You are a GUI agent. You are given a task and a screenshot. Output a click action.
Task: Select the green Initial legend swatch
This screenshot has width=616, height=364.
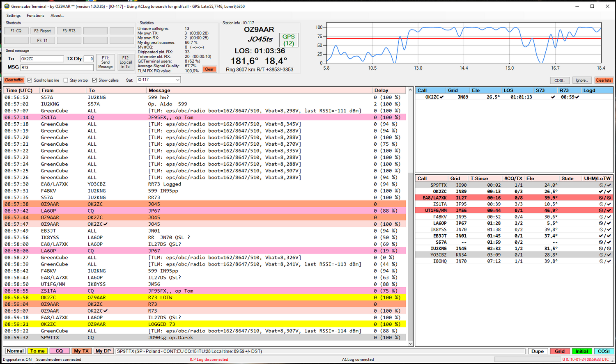582,351
